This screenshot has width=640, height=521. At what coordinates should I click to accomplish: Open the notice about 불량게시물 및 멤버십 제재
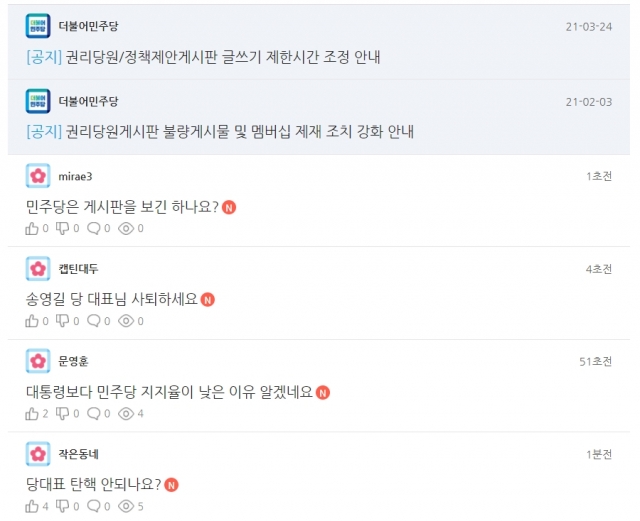220,131
